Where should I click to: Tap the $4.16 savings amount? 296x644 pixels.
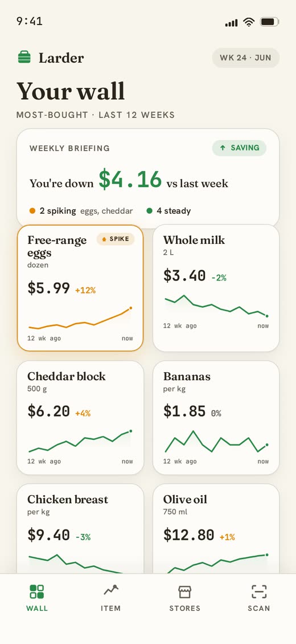(130, 180)
